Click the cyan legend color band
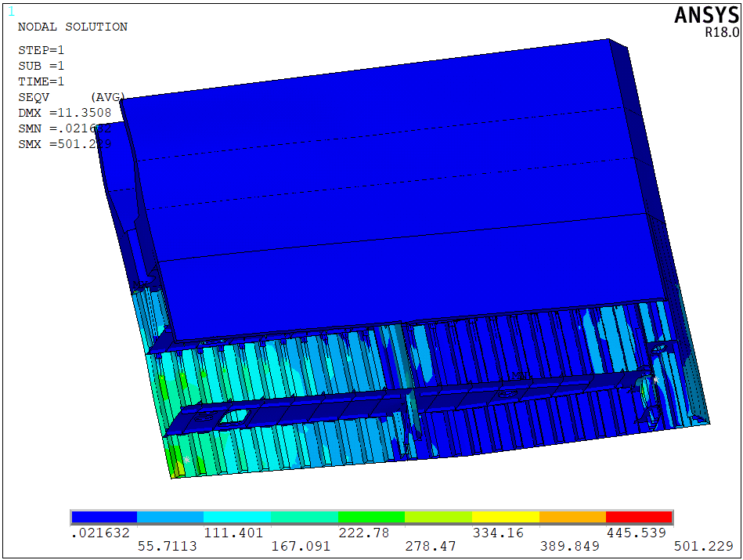This screenshot has height=560, width=743. coord(237,517)
